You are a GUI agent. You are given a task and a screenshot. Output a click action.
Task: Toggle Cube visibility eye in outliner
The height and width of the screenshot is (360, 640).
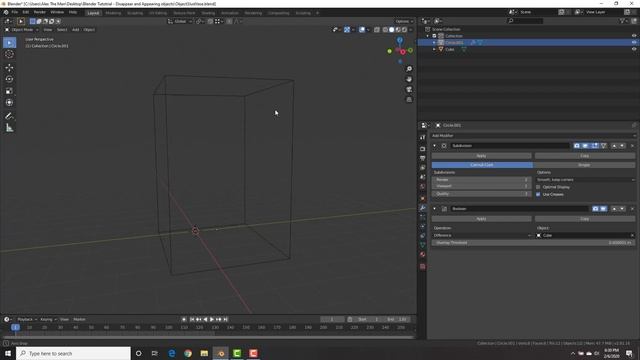click(x=634, y=49)
